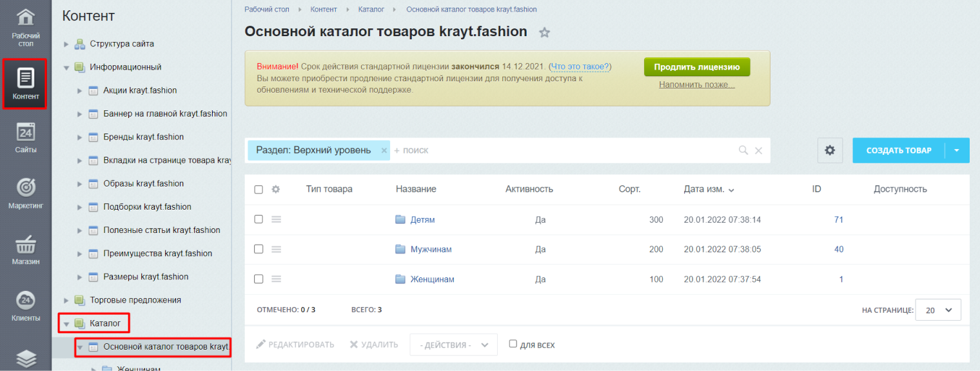Check the Женщинам row checkbox
This screenshot has height=371, width=980.
coord(259,279)
